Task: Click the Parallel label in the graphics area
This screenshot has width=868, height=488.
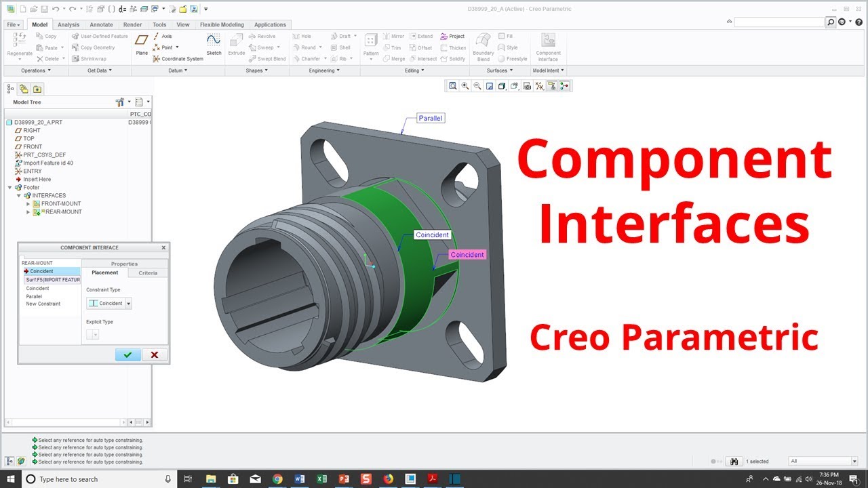Action: [430, 119]
